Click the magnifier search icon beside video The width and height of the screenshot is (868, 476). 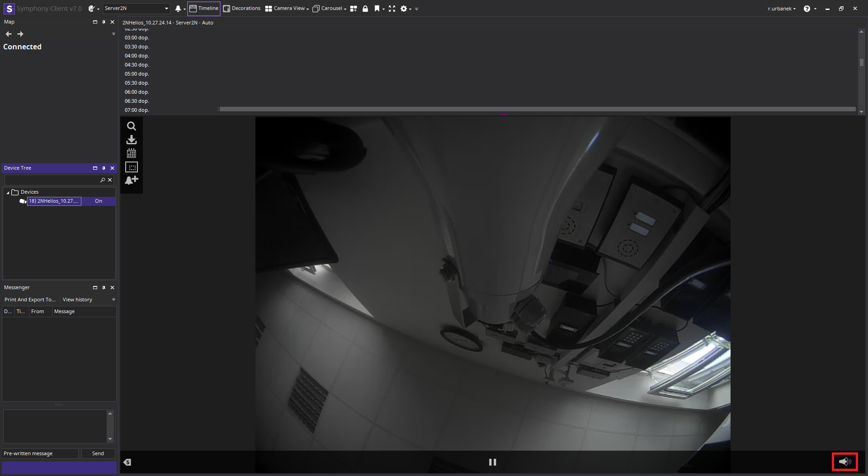click(x=131, y=126)
